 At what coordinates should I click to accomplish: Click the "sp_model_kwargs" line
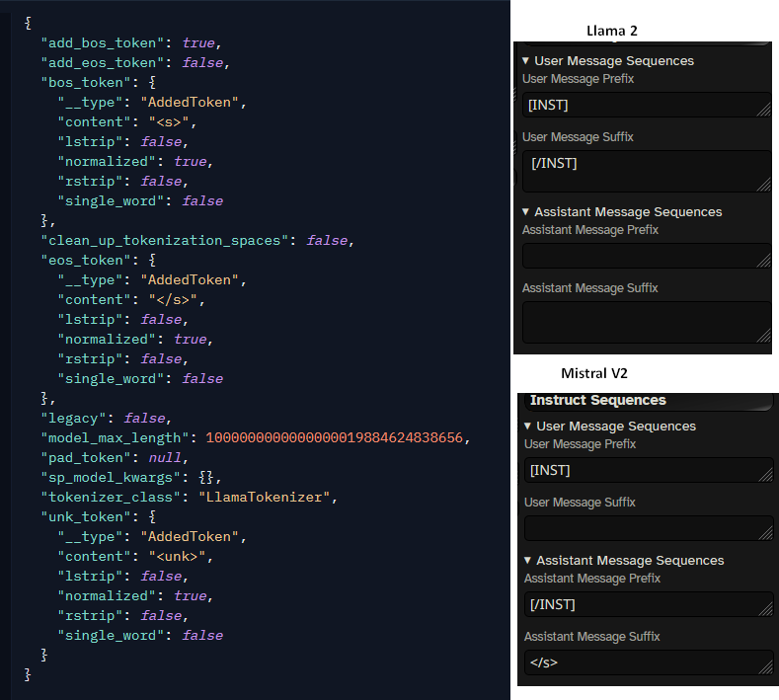pyautogui.click(x=131, y=478)
